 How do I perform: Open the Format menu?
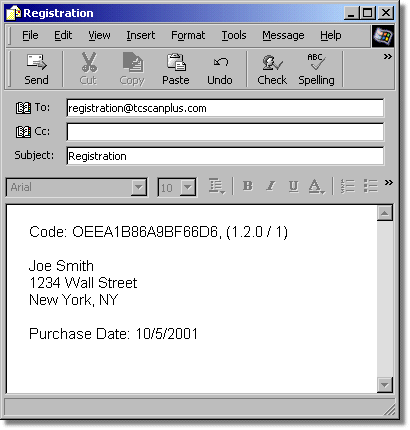tap(188, 35)
